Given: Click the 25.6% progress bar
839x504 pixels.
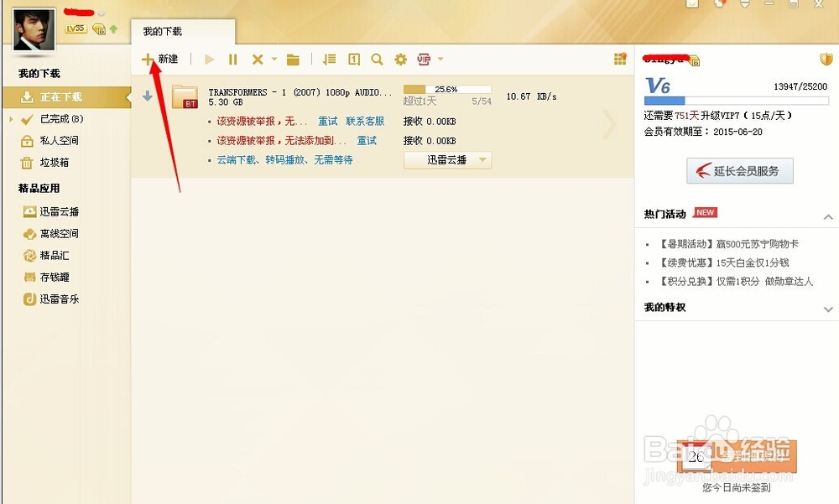Looking at the screenshot, I should click(x=447, y=90).
